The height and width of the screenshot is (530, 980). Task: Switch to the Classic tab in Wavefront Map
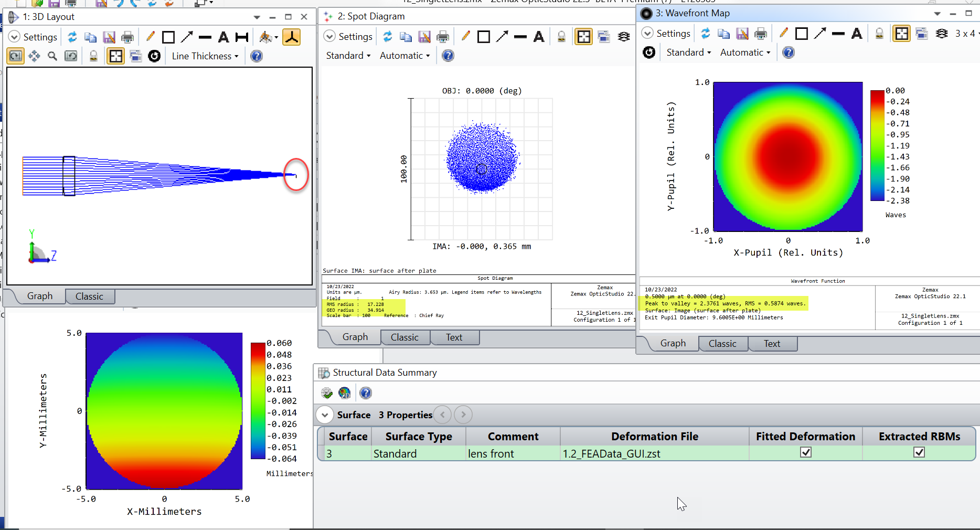point(722,343)
